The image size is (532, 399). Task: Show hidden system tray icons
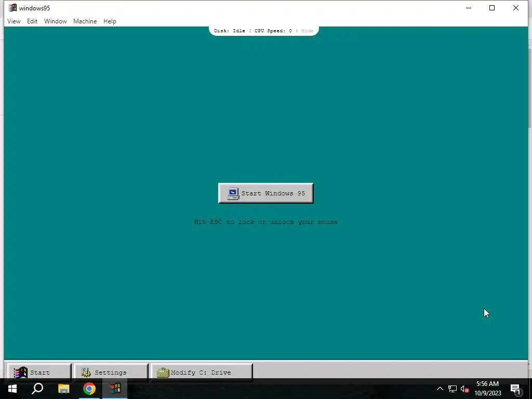[440, 389]
